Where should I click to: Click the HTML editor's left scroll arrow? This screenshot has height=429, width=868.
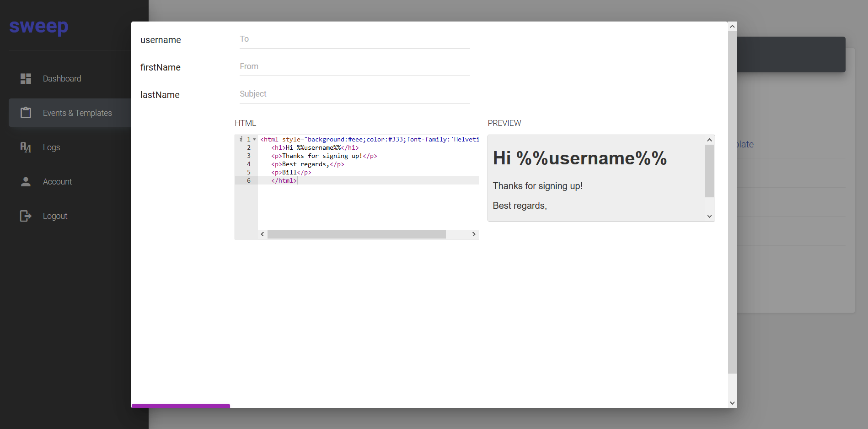[x=263, y=234]
